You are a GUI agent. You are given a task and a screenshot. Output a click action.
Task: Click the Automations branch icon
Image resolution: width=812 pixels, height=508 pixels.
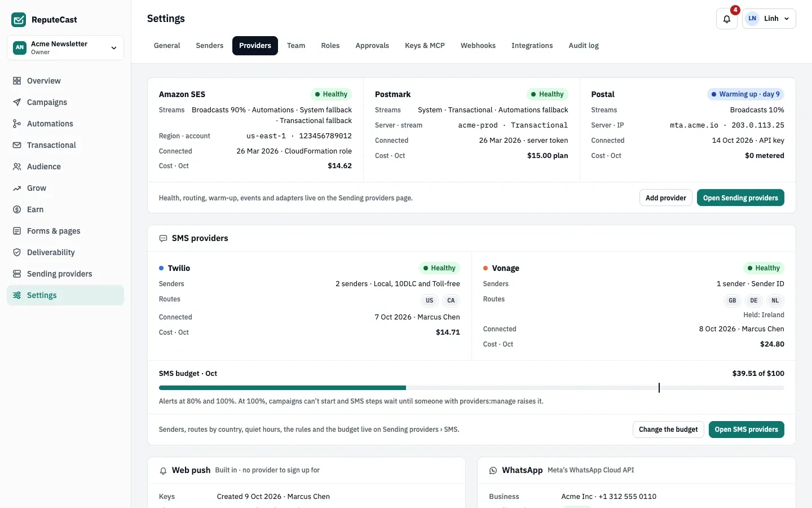click(x=17, y=124)
